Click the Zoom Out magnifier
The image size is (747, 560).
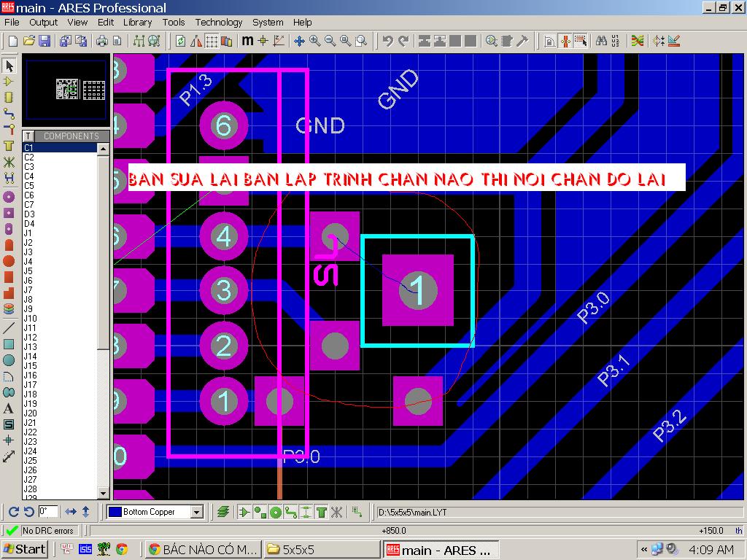pos(330,42)
